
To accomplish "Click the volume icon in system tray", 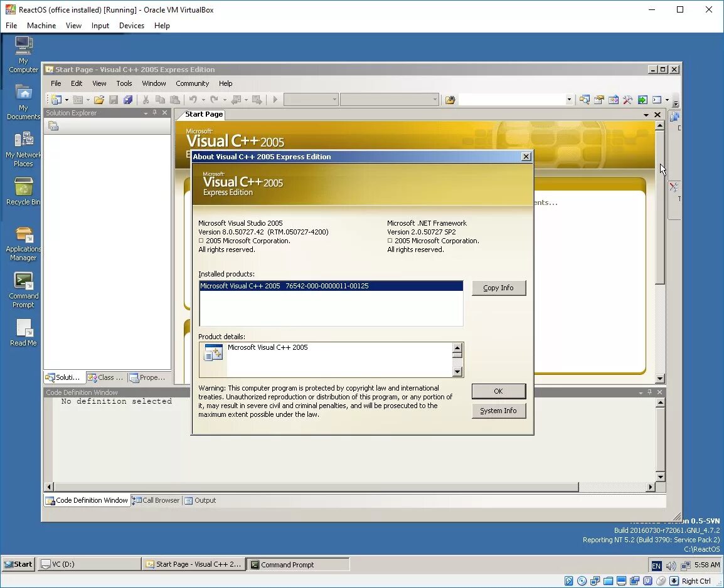I will [x=671, y=565].
